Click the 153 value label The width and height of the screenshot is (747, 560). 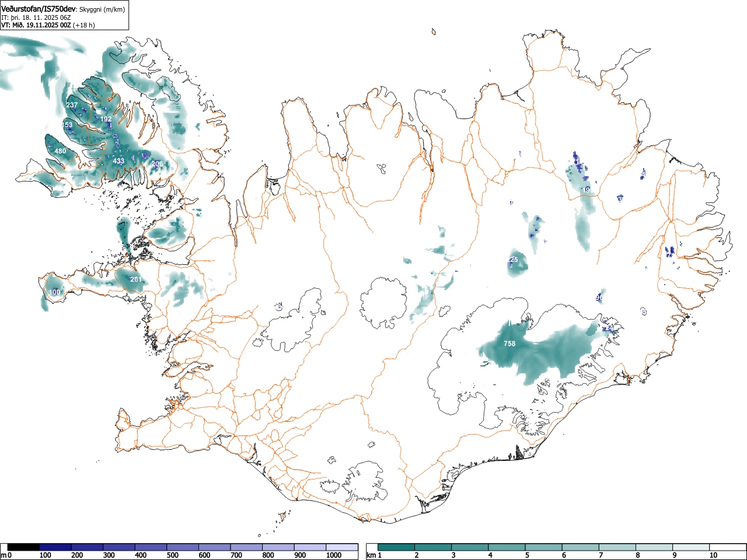(x=68, y=125)
